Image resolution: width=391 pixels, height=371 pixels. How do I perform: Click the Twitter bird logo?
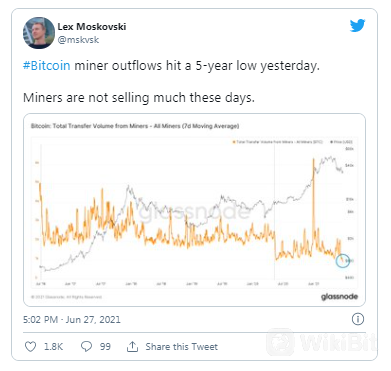[357, 26]
